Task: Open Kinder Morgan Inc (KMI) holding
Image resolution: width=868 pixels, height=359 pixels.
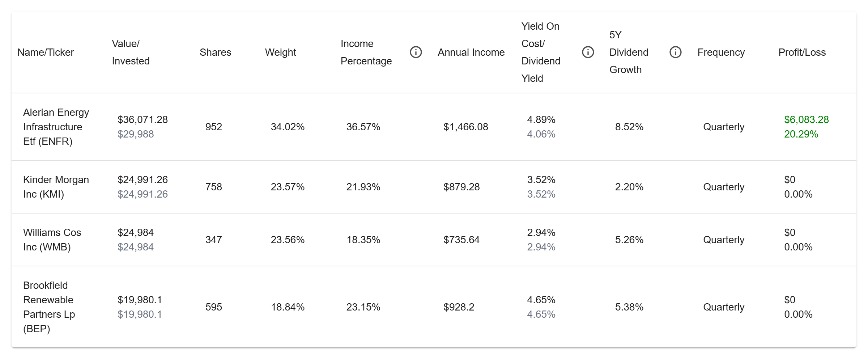Action: click(x=56, y=187)
